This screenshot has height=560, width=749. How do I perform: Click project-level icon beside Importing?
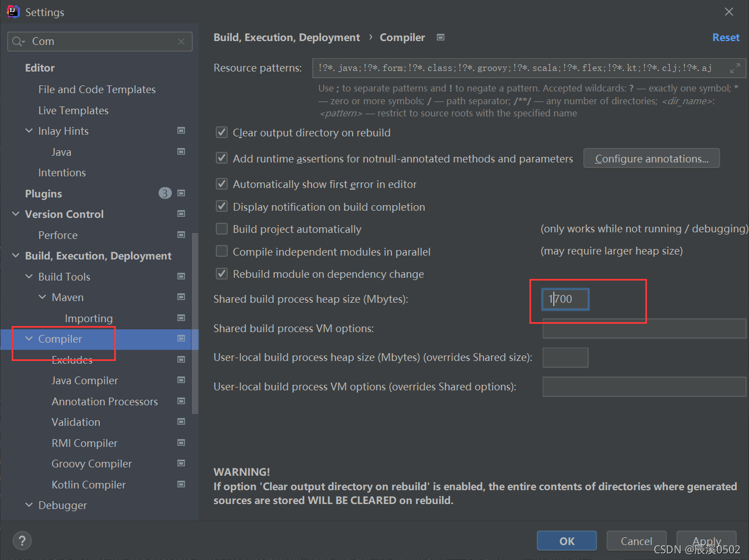(181, 318)
